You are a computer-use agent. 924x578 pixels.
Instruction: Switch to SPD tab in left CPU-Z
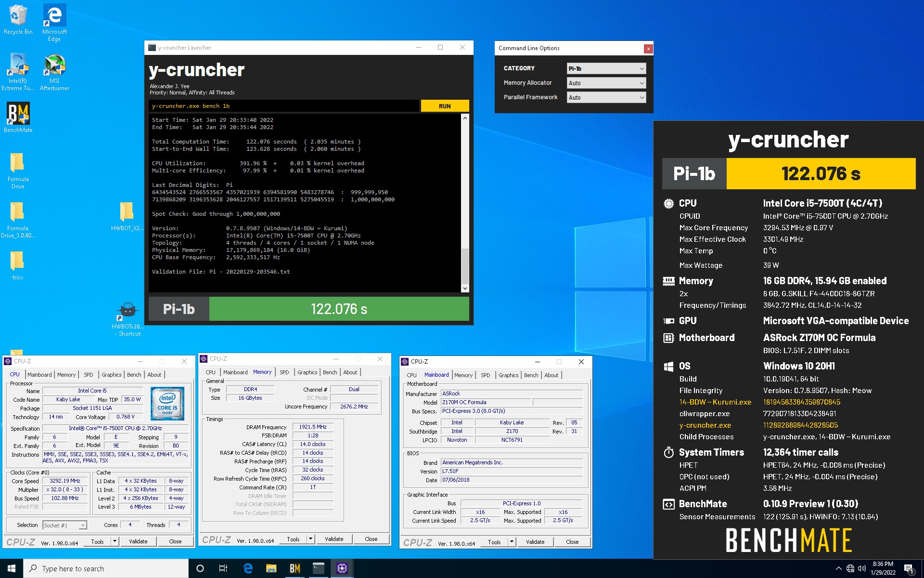[89, 375]
